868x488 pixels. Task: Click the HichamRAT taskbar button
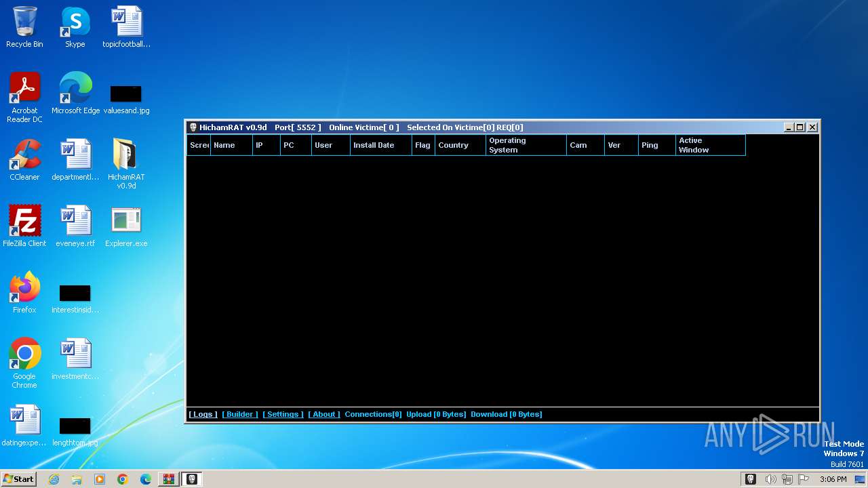click(x=192, y=479)
